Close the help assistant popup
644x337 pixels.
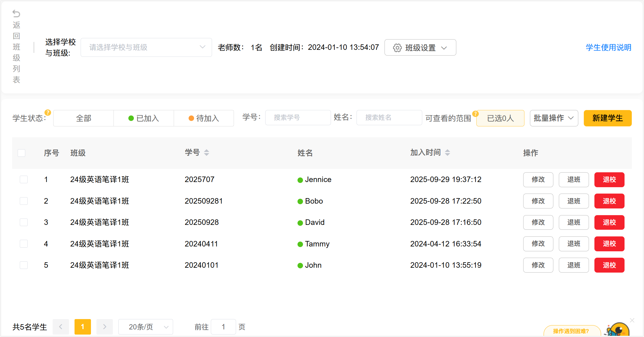click(632, 320)
